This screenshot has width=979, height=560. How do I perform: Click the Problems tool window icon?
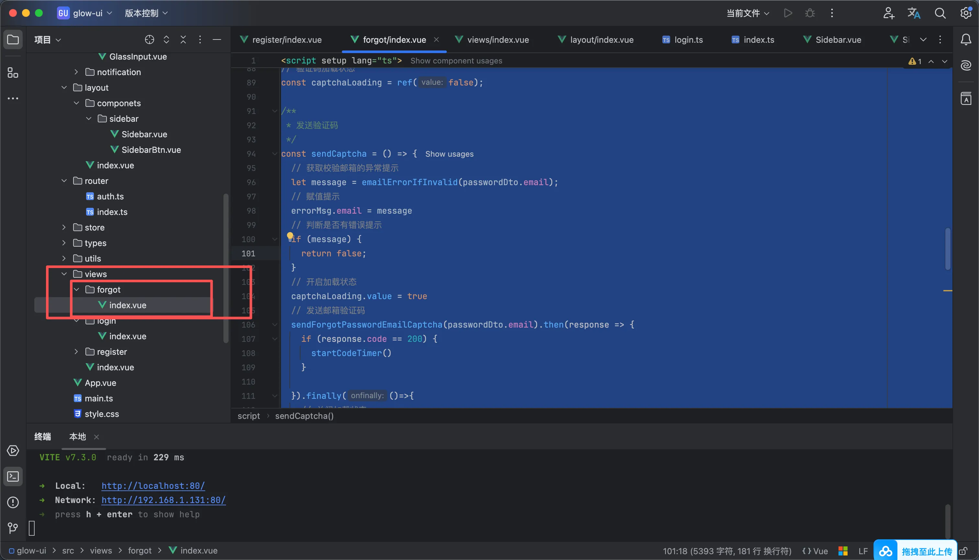point(13,502)
